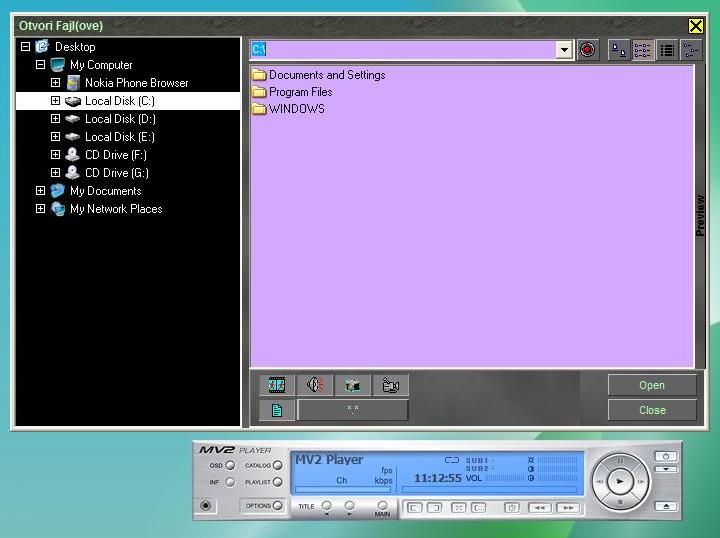This screenshot has height=538, width=720.
Task: Toggle the CATALOG button on MV2 Player
Action: point(277,465)
